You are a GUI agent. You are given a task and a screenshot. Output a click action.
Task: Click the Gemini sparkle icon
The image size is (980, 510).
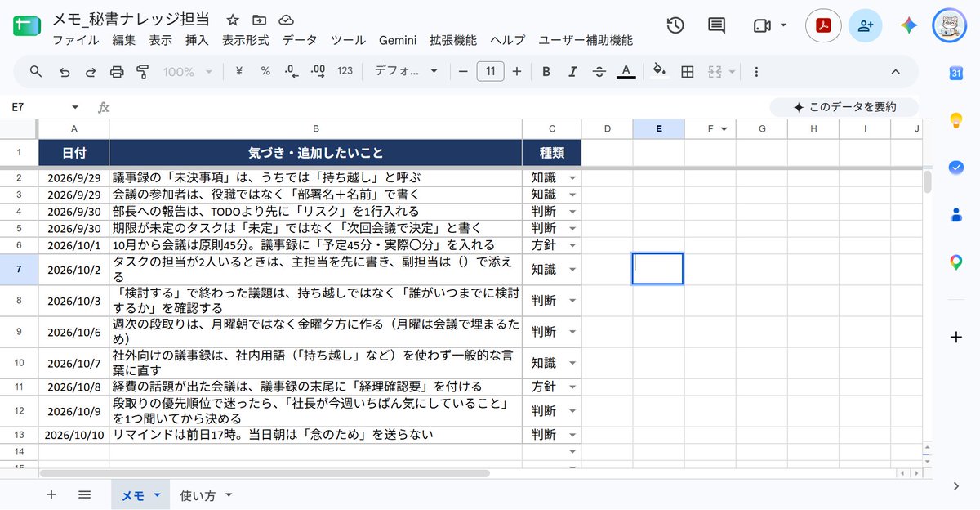[x=909, y=25]
